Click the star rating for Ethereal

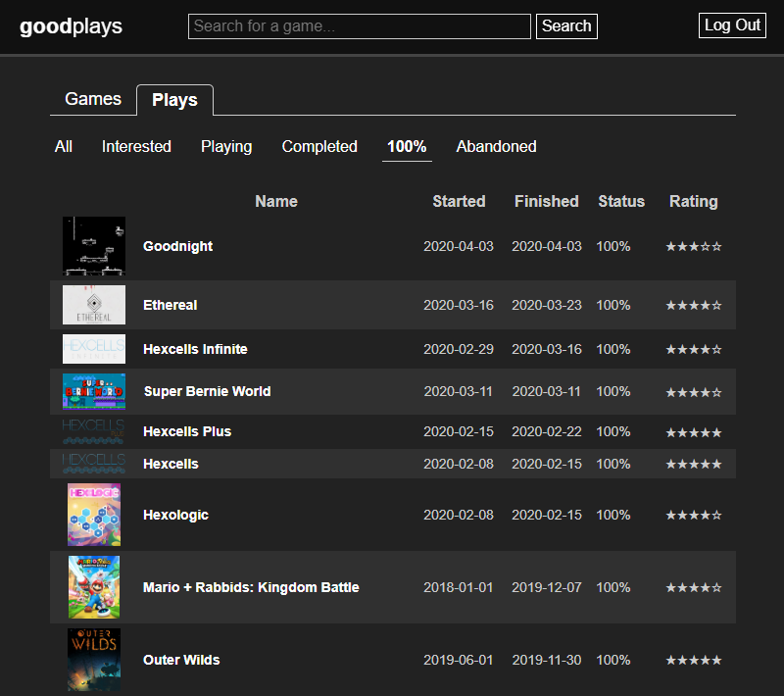click(x=694, y=305)
